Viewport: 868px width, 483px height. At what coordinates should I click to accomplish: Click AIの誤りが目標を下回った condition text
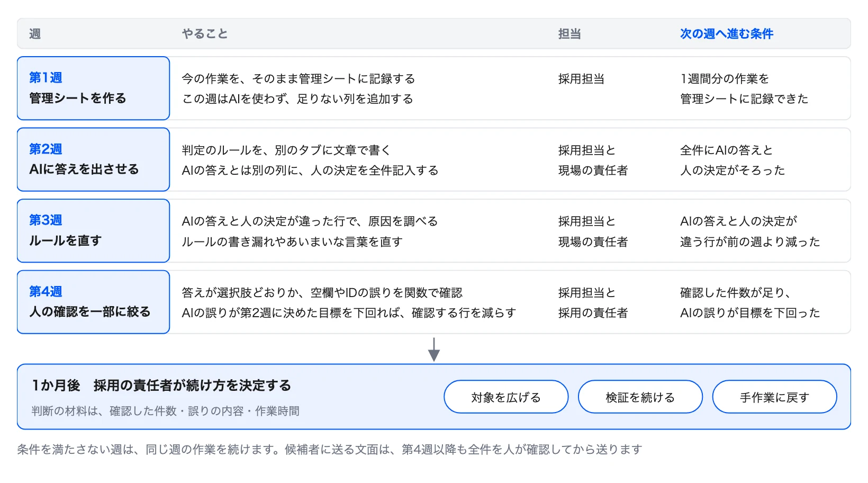pos(750,313)
